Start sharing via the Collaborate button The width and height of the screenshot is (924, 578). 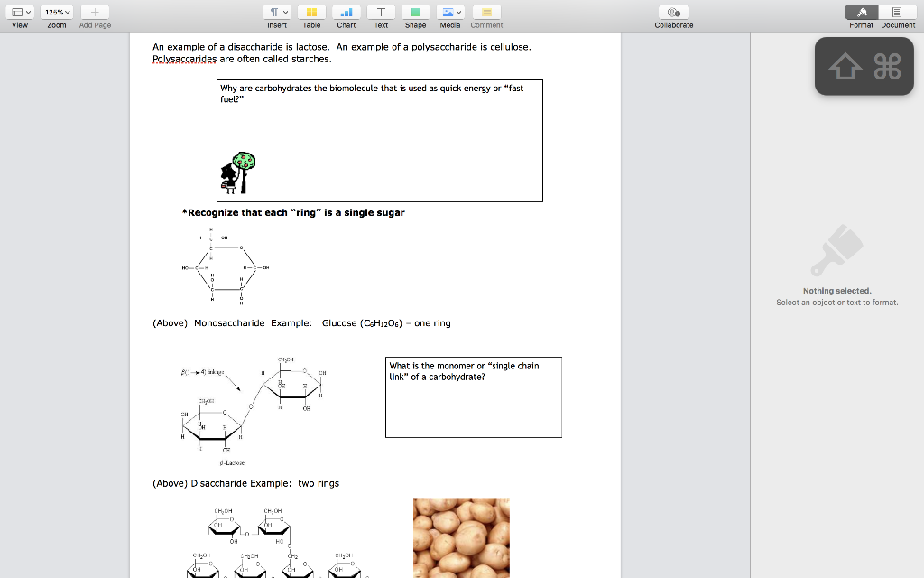pos(673,13)
